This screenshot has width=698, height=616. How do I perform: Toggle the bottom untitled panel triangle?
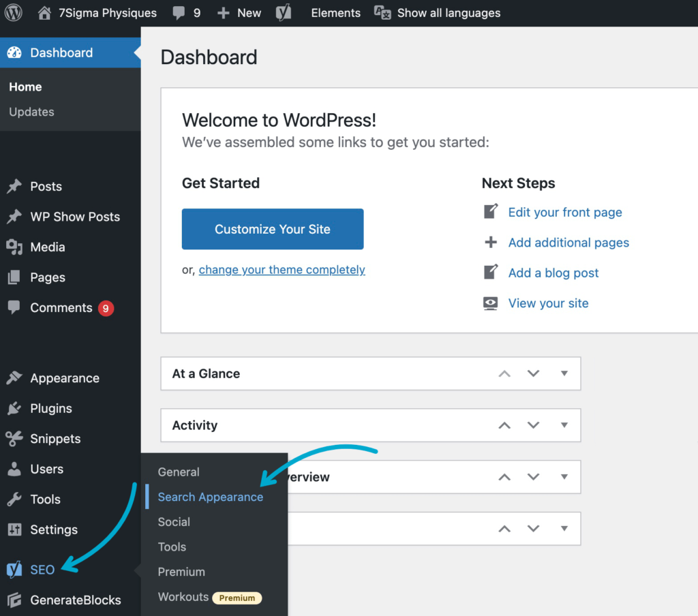point(564,528)
